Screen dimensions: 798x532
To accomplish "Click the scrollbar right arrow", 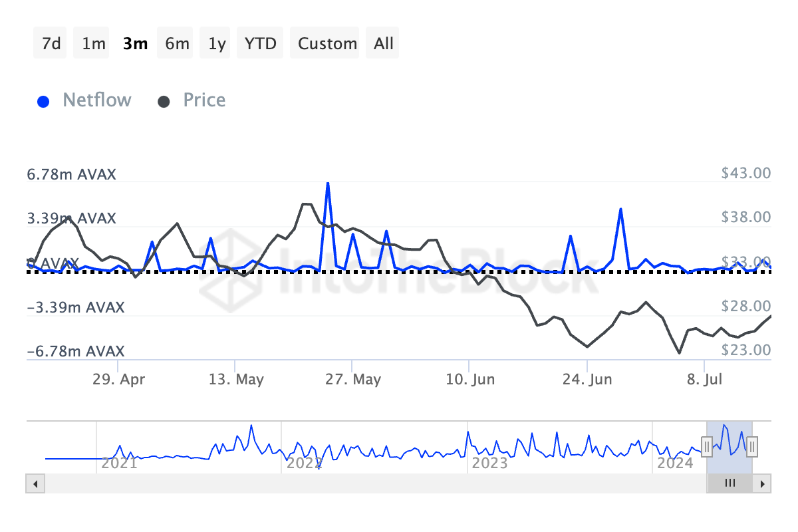I will 763,483.
